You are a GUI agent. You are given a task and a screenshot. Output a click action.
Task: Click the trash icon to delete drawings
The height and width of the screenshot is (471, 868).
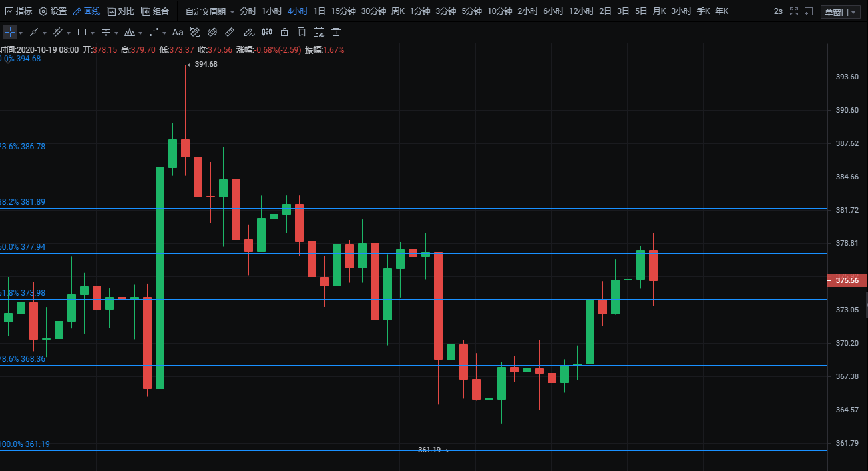336,32
